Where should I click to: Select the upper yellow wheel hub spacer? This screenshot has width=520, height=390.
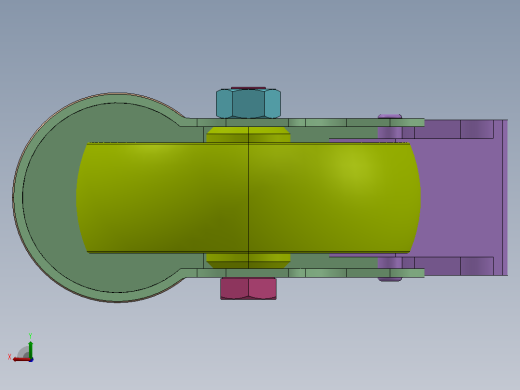pyautogui.click(x=248, y=134)
